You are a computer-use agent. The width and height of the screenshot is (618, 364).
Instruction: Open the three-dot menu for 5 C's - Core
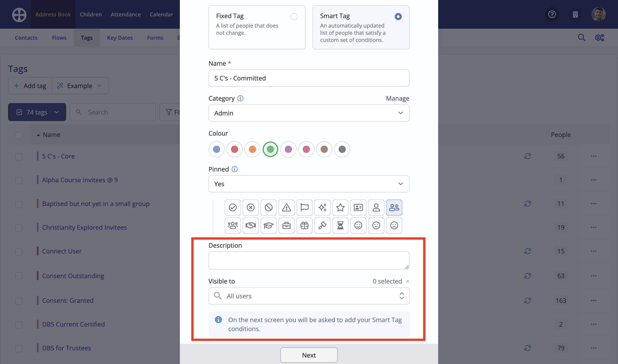tap(594, 156)
